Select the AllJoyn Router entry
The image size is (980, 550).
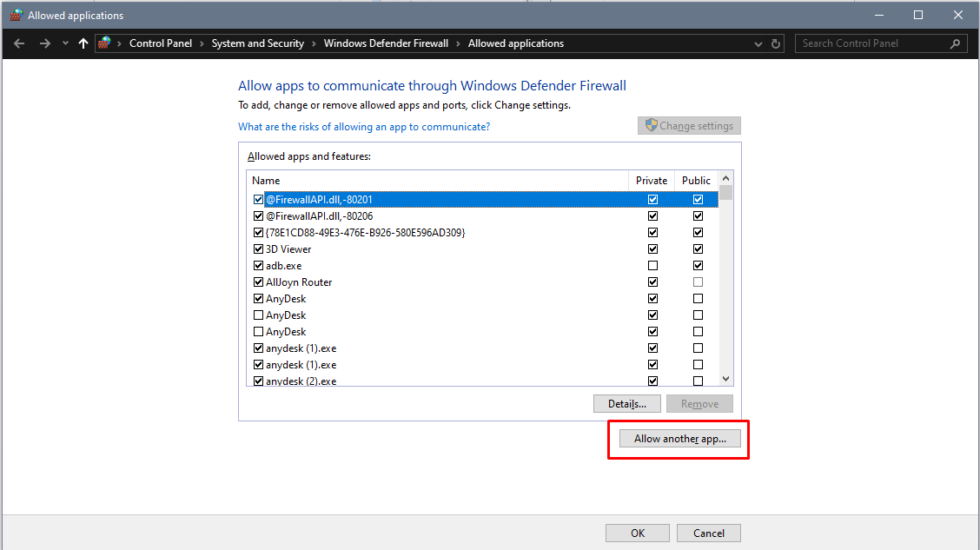[x=482, y=282]
